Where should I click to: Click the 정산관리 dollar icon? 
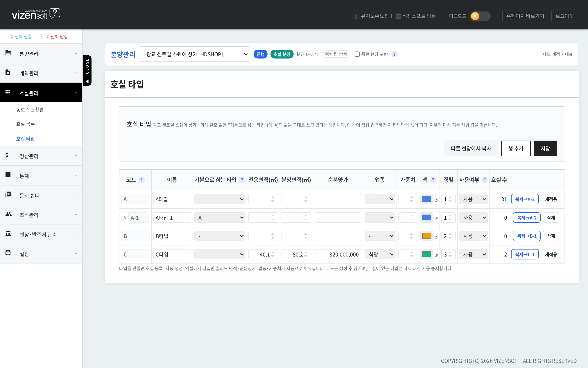tap(7, 155)
